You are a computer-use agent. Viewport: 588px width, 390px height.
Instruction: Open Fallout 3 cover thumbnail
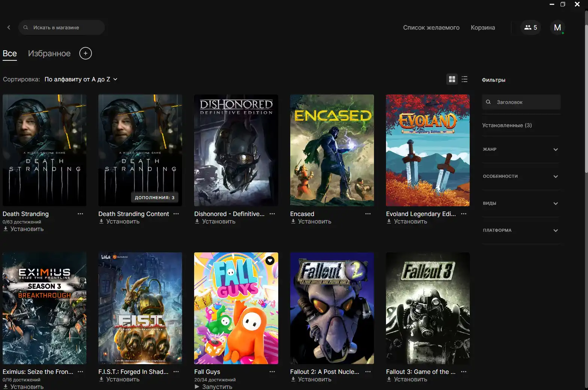pos(428,308)
